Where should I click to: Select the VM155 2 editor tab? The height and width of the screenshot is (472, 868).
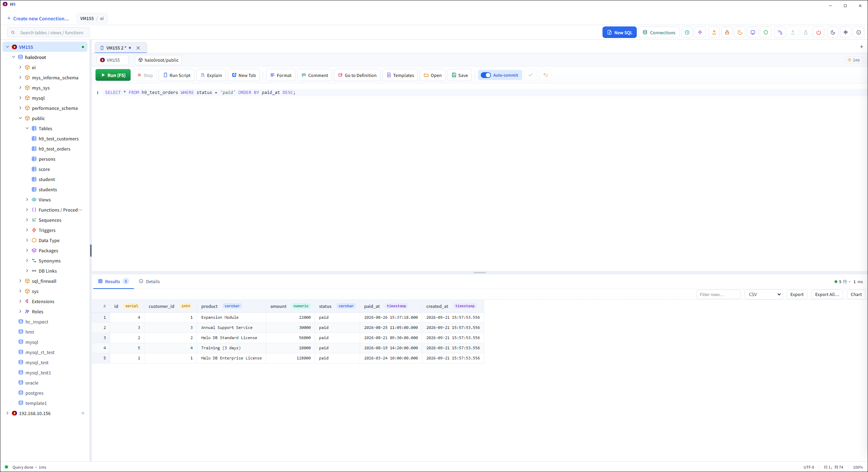(116, 48)
